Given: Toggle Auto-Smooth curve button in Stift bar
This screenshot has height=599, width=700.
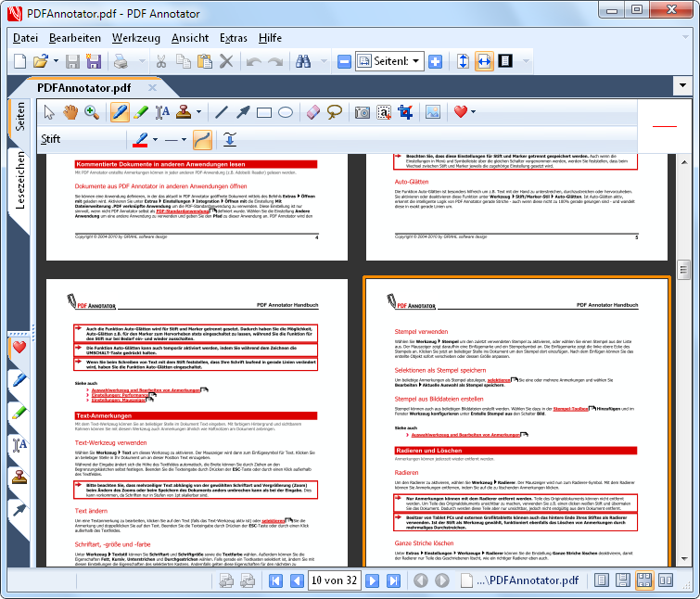Looking at the screenshot, I should click(203, 140).
